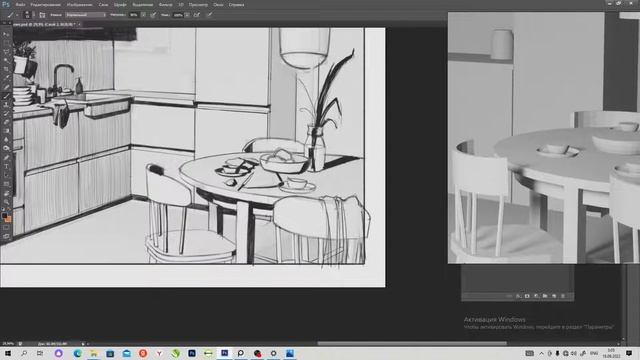640x360 pixels.
Task: Open Task View on the taskbar
Action: point(40,353)
